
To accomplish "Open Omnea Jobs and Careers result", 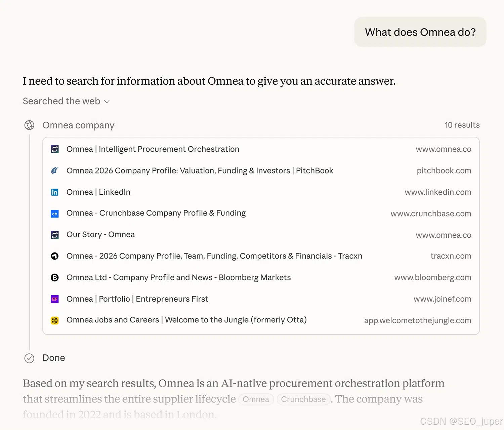I will (186, 320).
